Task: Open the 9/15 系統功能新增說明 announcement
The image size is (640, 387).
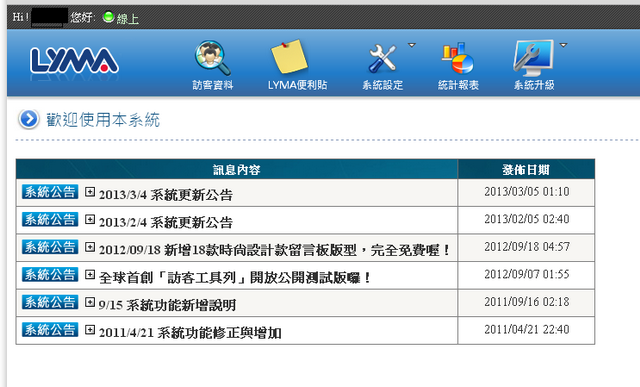Action: click(x=167, y=305)
